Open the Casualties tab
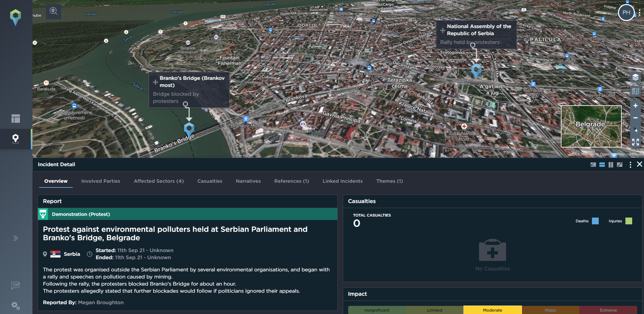Screen dimensions: 644x314 210,181
